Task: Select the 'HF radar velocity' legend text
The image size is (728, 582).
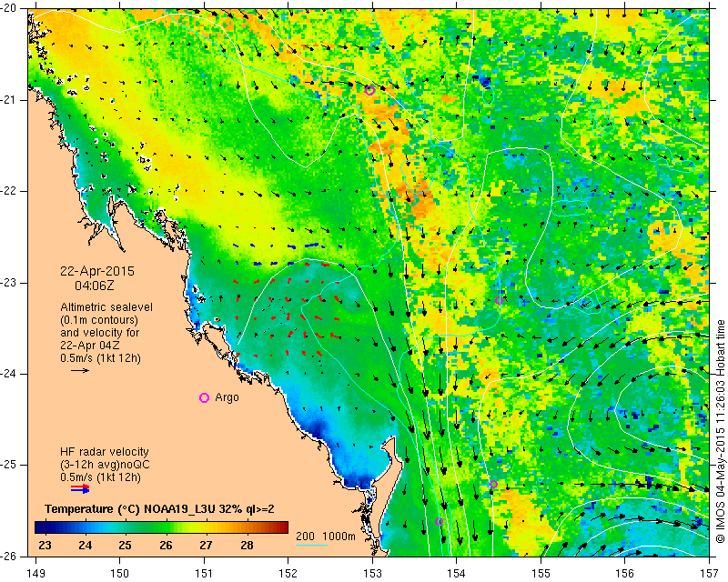Action: pyautogui.click(x=105, y=452)
